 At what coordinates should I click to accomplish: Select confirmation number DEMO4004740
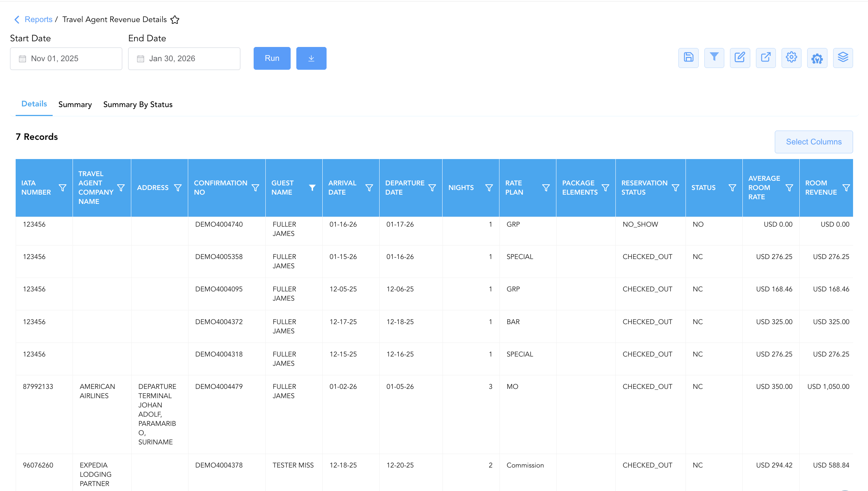219,225
